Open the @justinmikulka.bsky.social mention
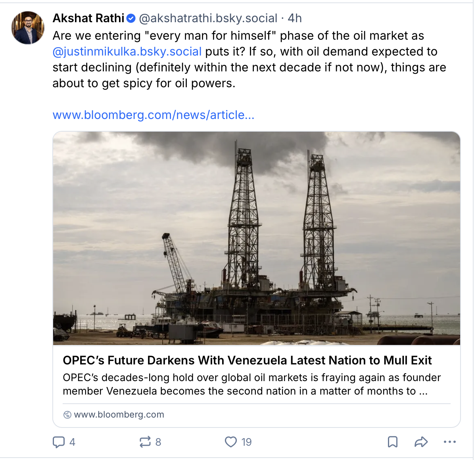The width and height of the screenshot is (476, 460). 127,52
